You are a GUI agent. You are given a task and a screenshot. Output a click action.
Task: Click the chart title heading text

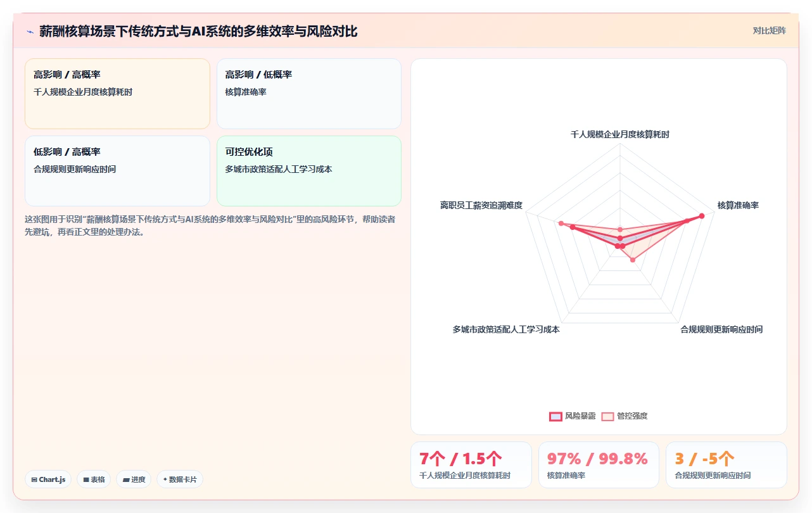[198, 31]
